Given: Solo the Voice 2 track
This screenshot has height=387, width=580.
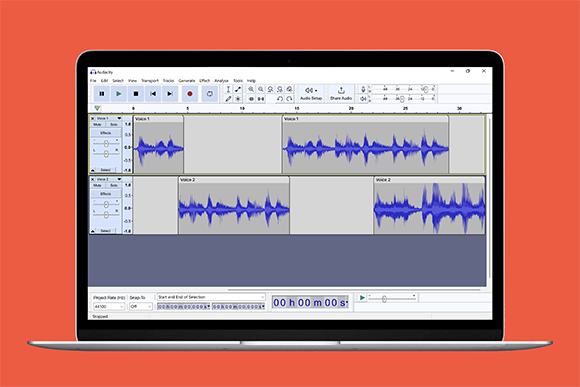Looking at the screenshot, I should pyautogui.click(x=114, y=185).
